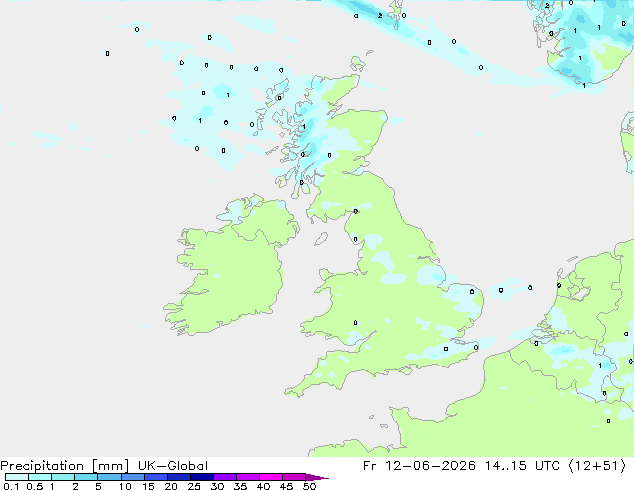This screenshot has height=490, width=634.
Task: Click the 0 value marker over East Anglia
Action: 472,291
